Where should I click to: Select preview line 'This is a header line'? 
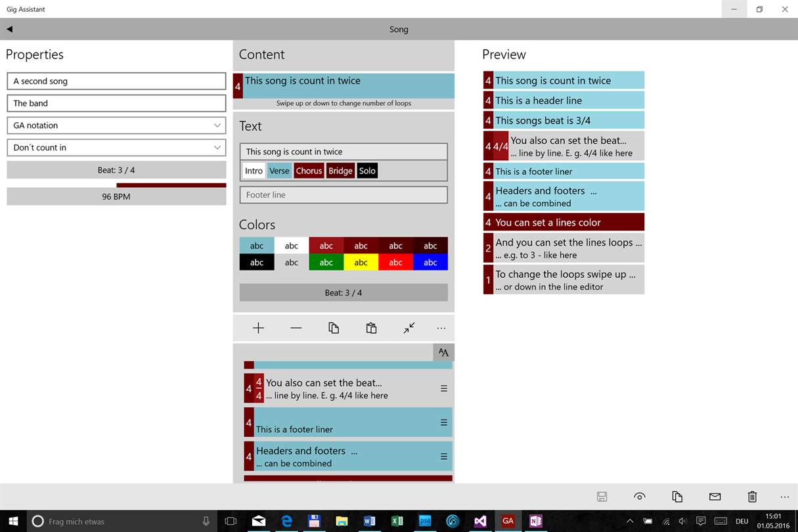point(564,100)
